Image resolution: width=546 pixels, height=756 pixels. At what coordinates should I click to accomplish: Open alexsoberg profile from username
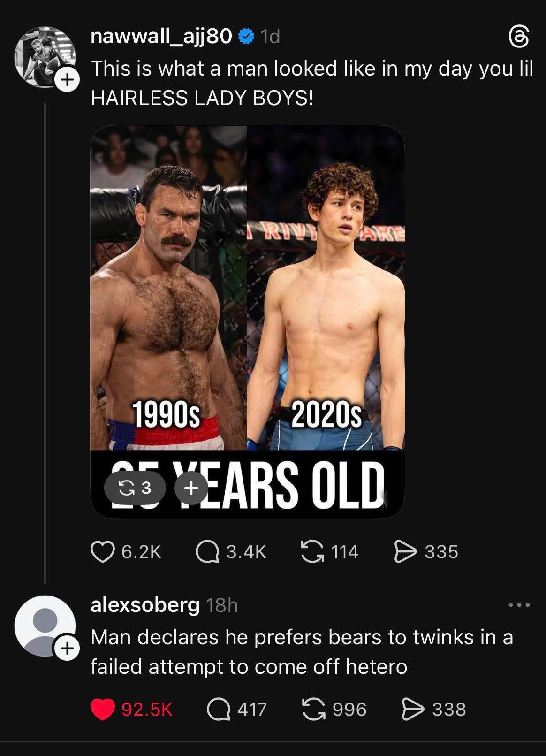(x=145, y=605)
